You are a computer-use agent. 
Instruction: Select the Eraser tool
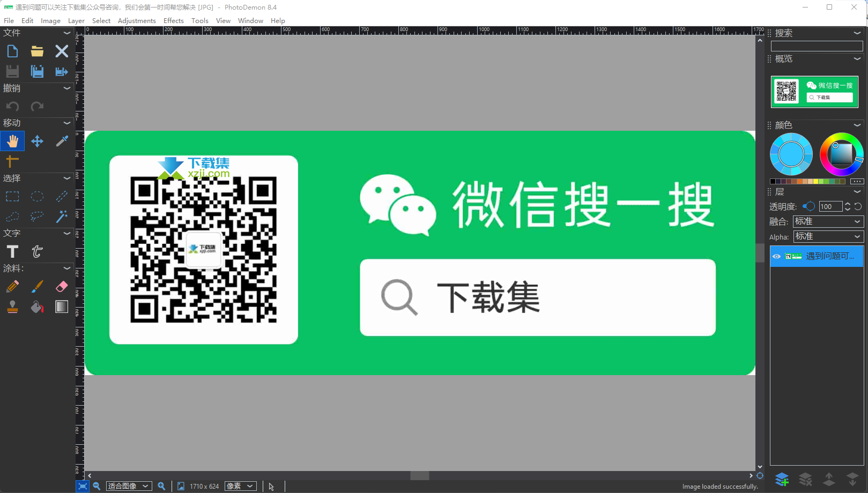pyautogui.click(x=62, y=286)
